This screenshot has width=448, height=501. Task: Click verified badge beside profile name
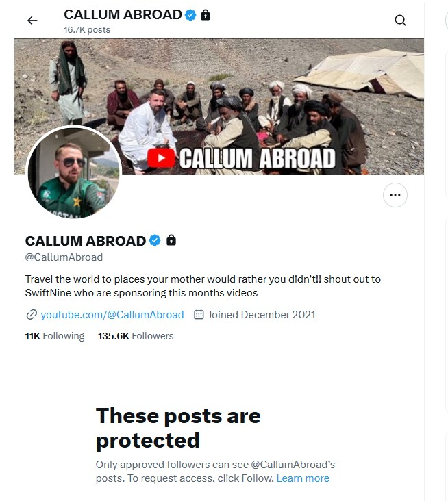155,240
